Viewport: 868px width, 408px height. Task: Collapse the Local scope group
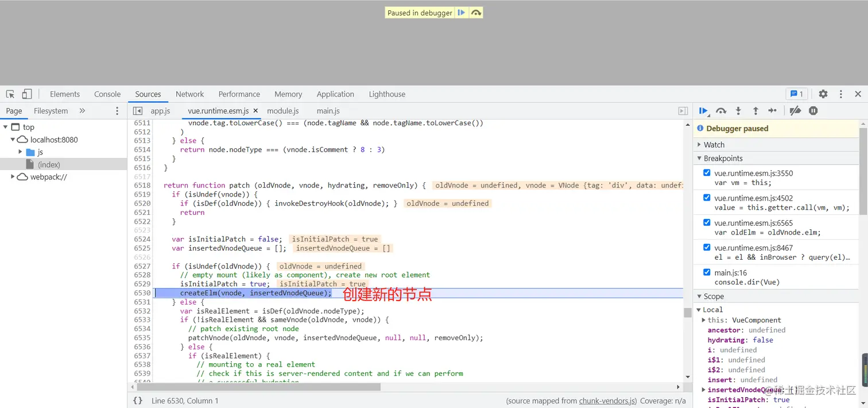coord(699,310)
